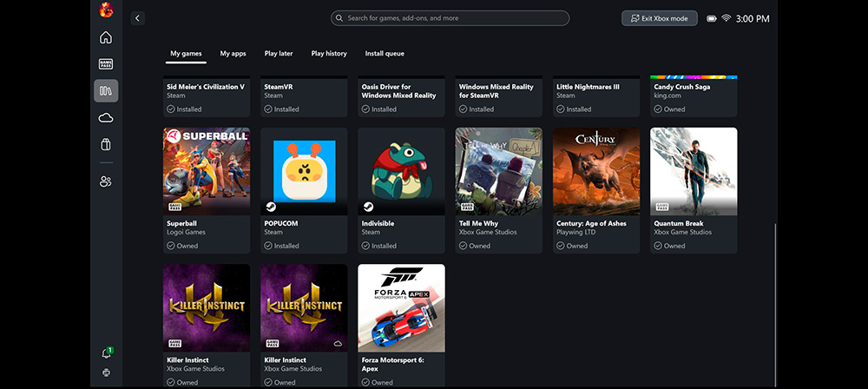Image resolution: width=868 pixels, height=389 pixels.
Task: Click the print icon at the sidebar bottom
Action: pos(106,373)
